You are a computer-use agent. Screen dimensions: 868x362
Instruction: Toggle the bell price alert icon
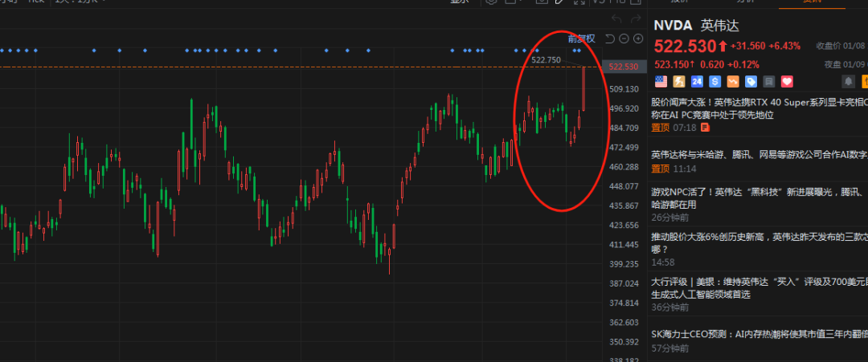pyautogui.click(x=848, y=82)
